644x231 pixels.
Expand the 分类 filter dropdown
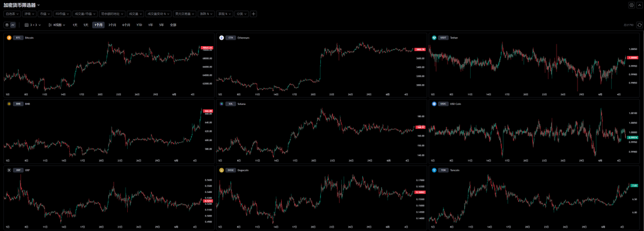click(x=241, y=14)
